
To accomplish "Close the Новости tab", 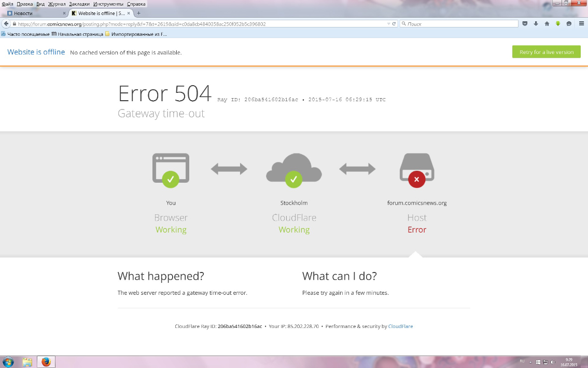I will tap(64, 13).
